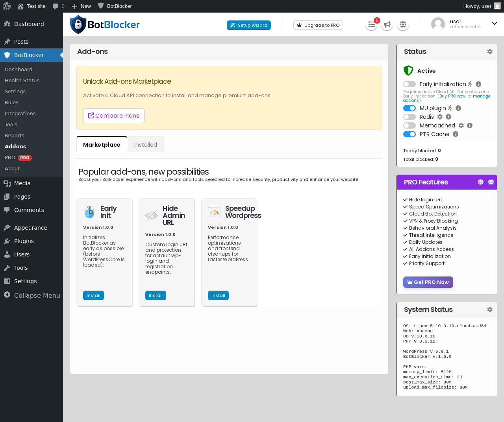Disable the MU plugin toggle
Screen dimensions: 504x422
point(409,108)
